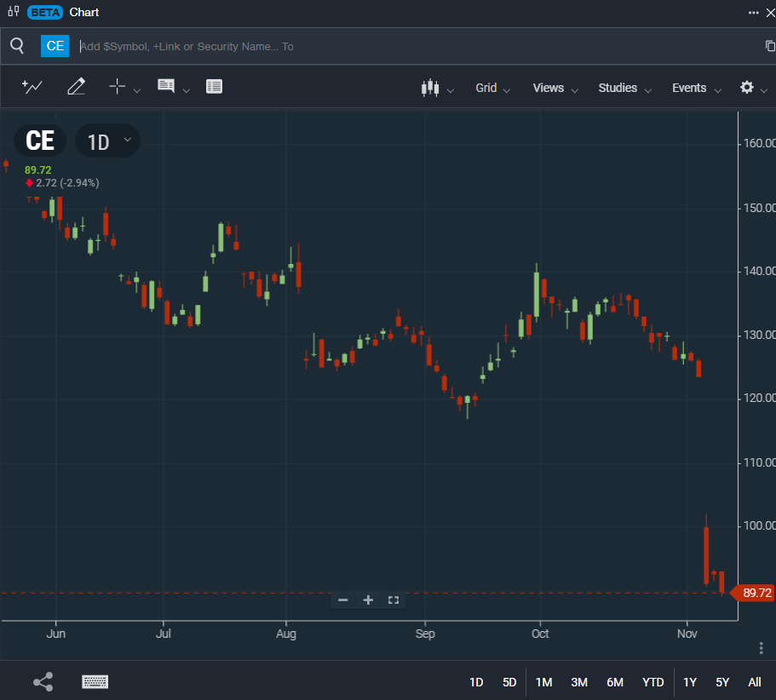776x700 pixels.
Task: Set range to 3M
Action: pos(579,682)
